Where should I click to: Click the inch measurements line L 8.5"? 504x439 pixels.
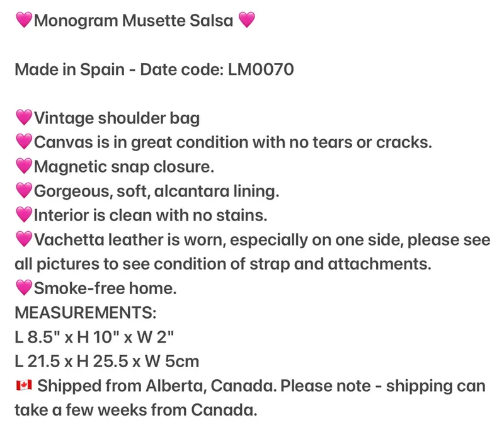click(94, 337)
